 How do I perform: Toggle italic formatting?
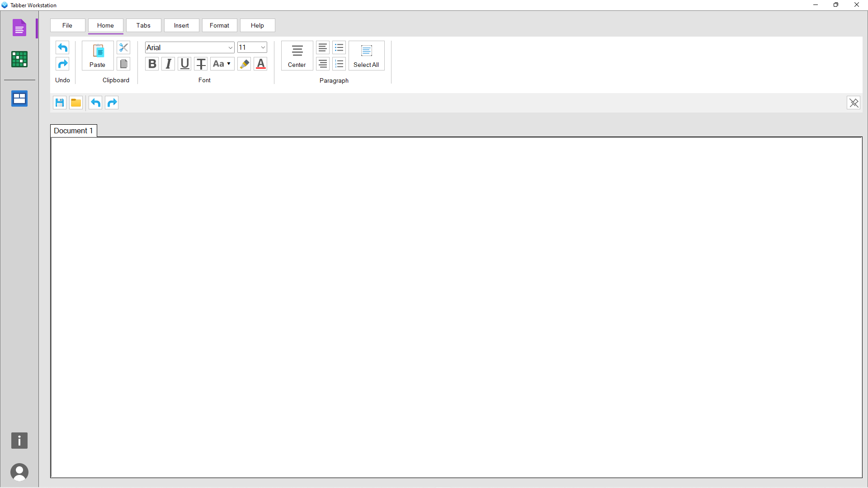click(x=168, y=64)
